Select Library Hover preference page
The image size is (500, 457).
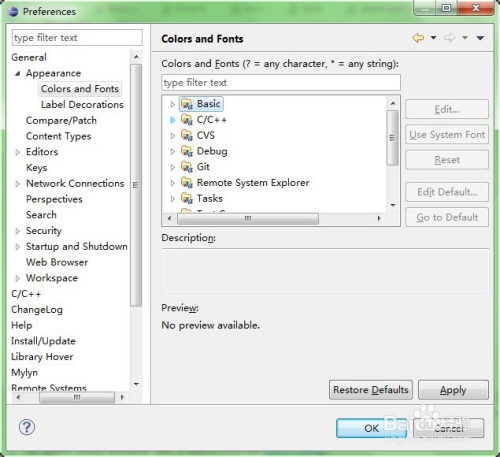(x=42, y=357)
